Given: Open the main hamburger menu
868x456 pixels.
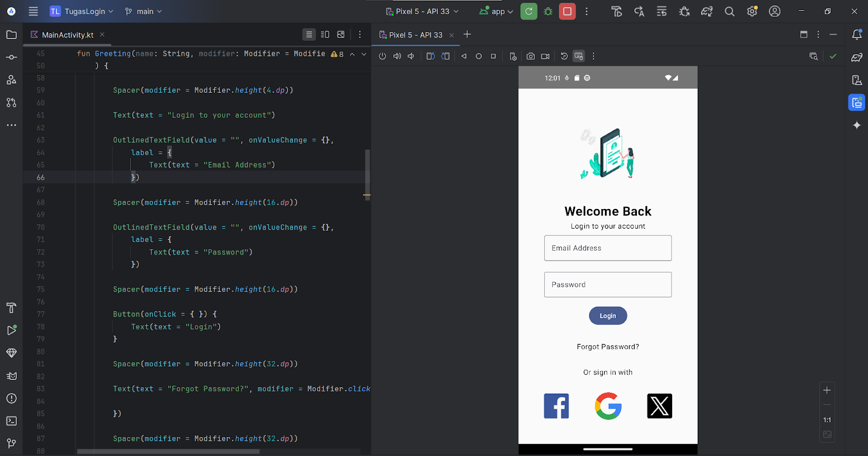Looking at the screenshot, I should click(x=33, y=11).
